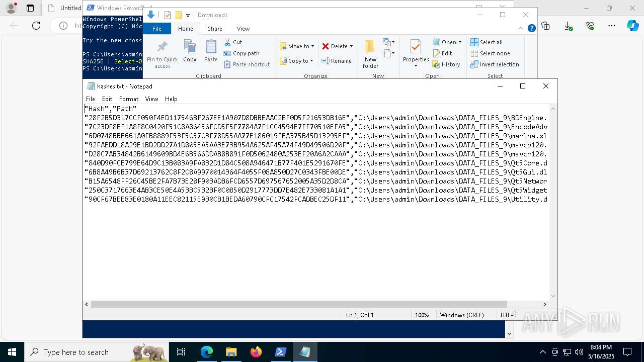The height and width of the screenshot is (362, 644).
Task: Open the Explorer File tab
Action: click(157, 29)
